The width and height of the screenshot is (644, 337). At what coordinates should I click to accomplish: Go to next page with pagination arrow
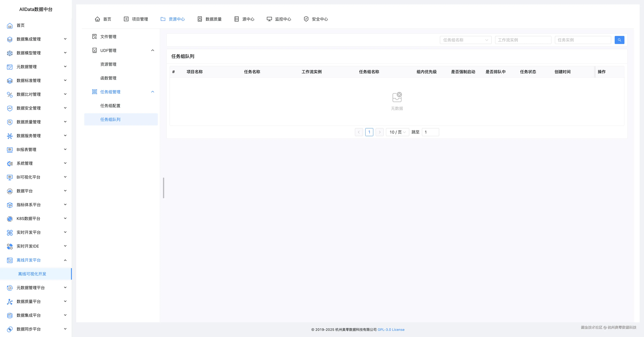point(379,132)
